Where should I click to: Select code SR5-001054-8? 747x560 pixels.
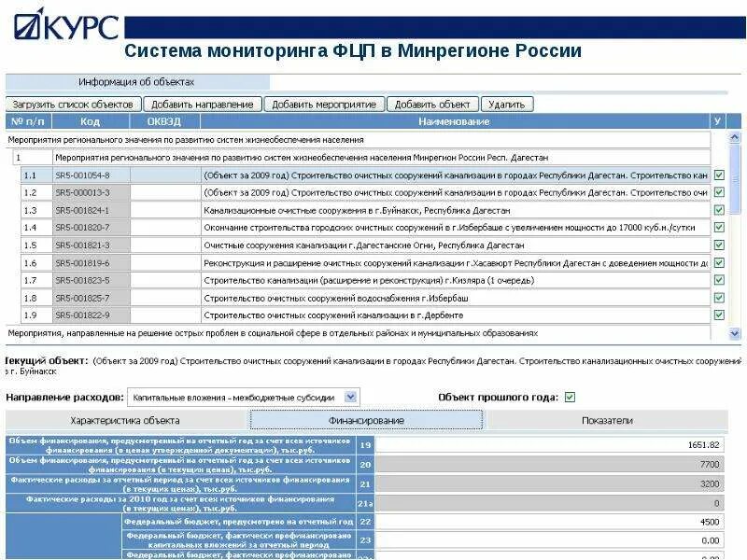coord(91,175)
